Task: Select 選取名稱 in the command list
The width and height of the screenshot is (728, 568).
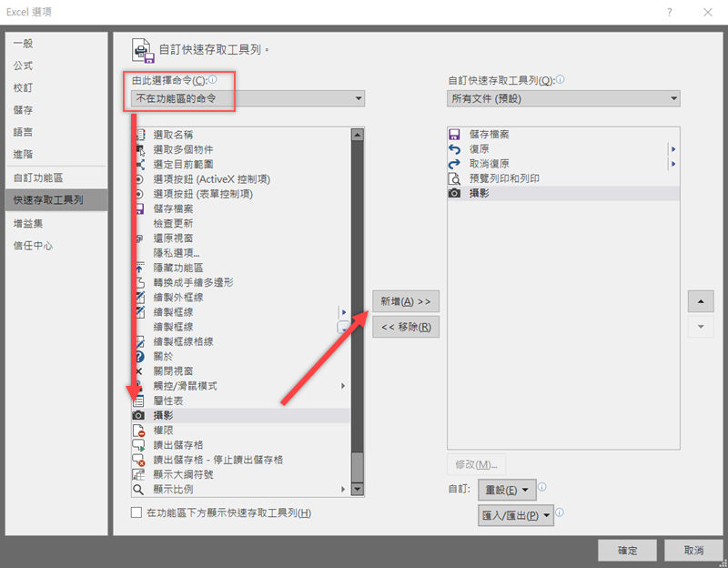Action: tap(241, 135)
